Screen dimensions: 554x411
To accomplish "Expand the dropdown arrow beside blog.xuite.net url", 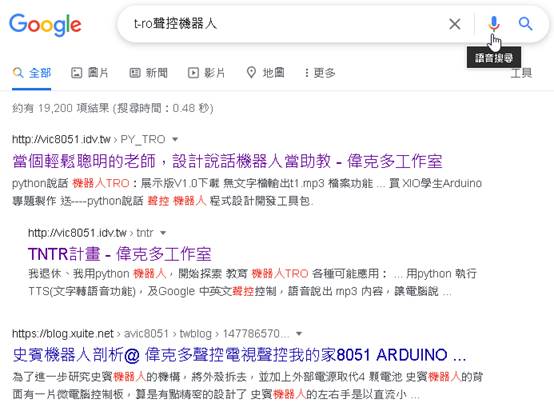I will tap(299, 333).
